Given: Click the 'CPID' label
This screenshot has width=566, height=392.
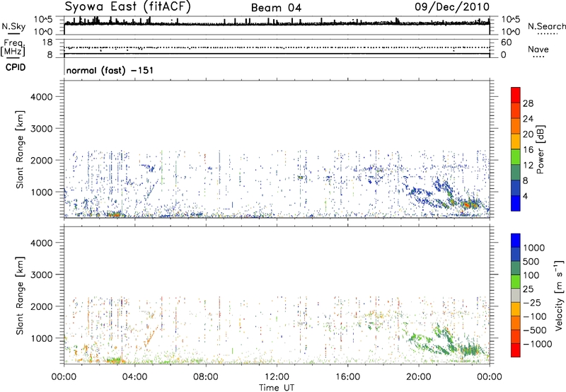Looking at the screenshot, I should click(16, 67).
